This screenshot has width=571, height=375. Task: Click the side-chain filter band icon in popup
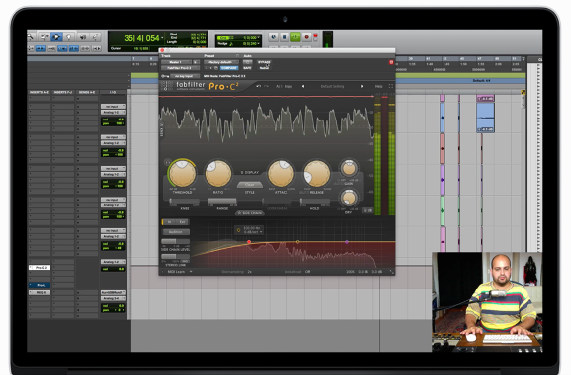tap(239, 230)
